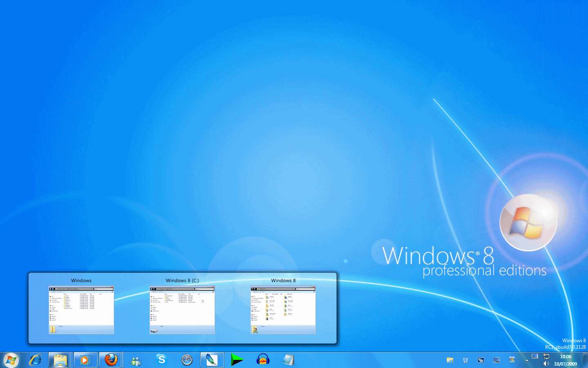Click the date 18/07/2009 in the tray
Image resolution: width=588 pixels, height=368 pixels.
click(566, 364)
